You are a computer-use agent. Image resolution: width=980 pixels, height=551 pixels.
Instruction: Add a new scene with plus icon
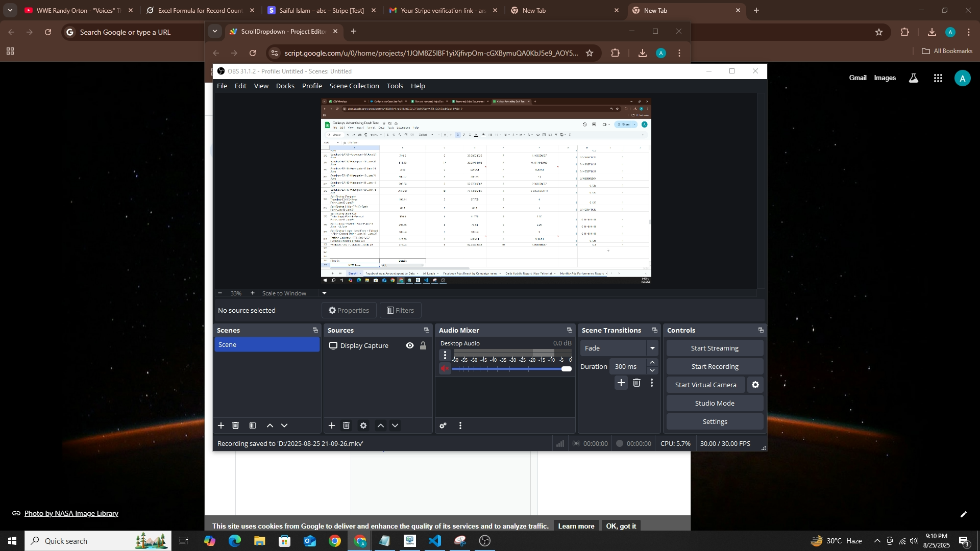pyautogui.click(x=221, y=425)
